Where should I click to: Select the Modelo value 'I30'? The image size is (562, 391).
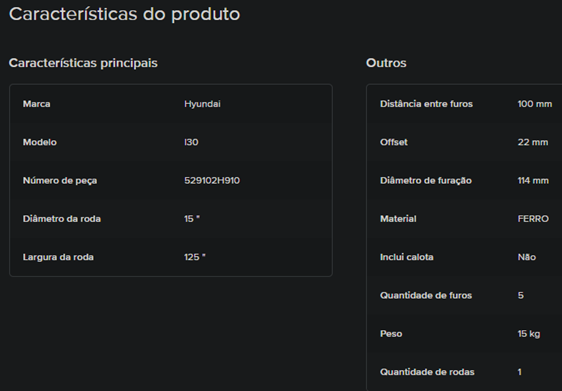click(x=191, y=142)
